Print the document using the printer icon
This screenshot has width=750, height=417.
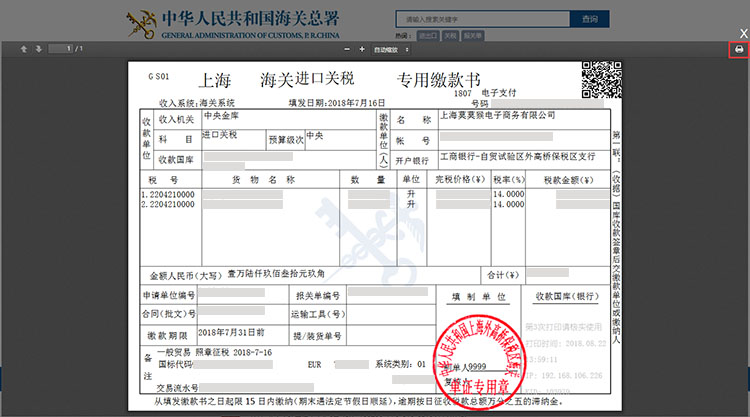point(739,50)
